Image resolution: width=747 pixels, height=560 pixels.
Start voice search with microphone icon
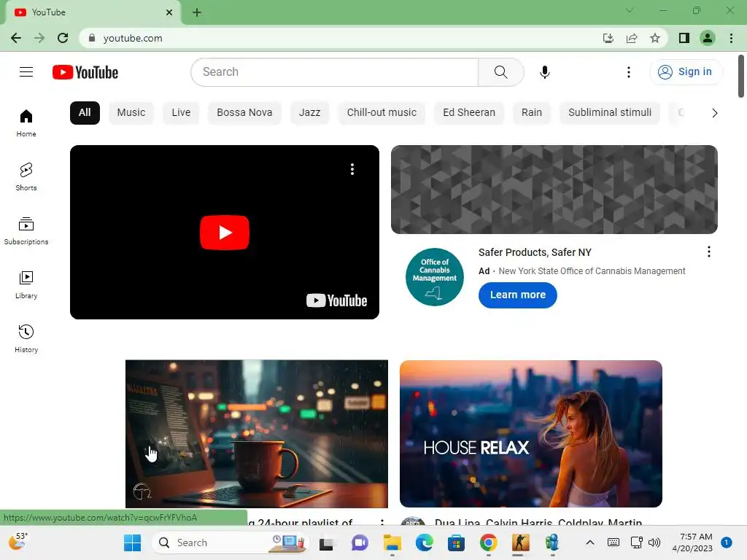(544, 72)
